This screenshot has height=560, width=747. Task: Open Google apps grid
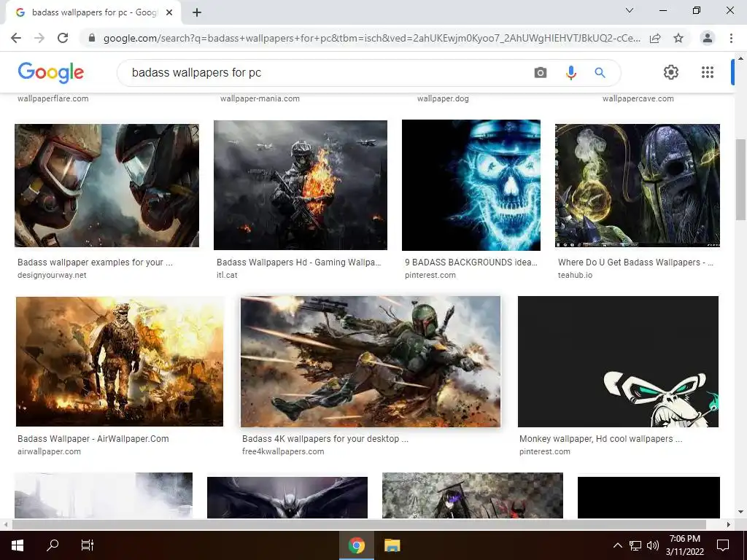[708, 72]
